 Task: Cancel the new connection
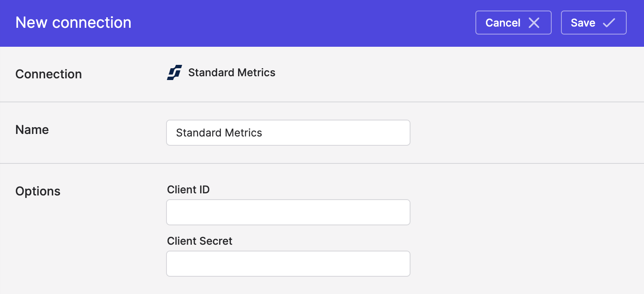[x=513, y=23]
